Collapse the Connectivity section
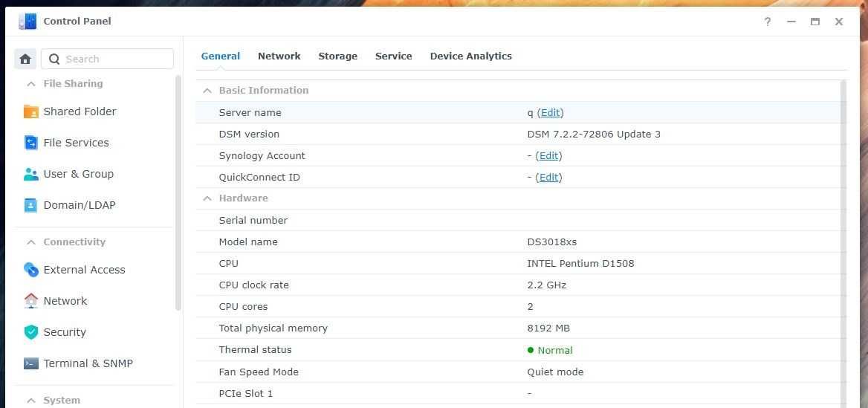This screenshot has width=868, height=408. [31, 242]
